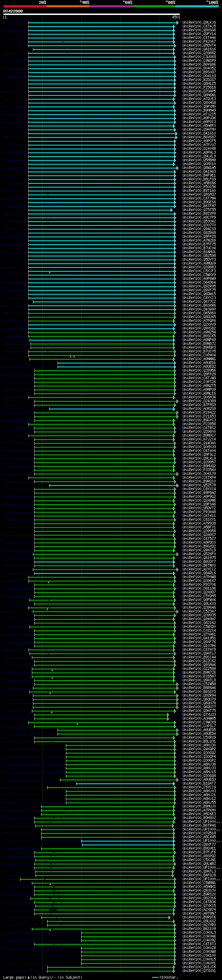Viewport: 222px width, 980px height.
Task: Select the UniRef100_Q9FPZ9 label
Action: pos(199,374)
